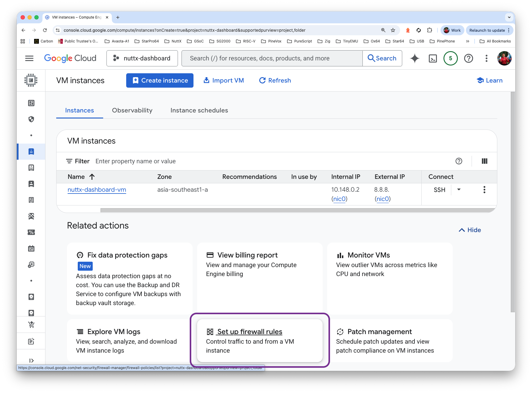
Task: Click the Filter property input field
Action: [135, 161]
